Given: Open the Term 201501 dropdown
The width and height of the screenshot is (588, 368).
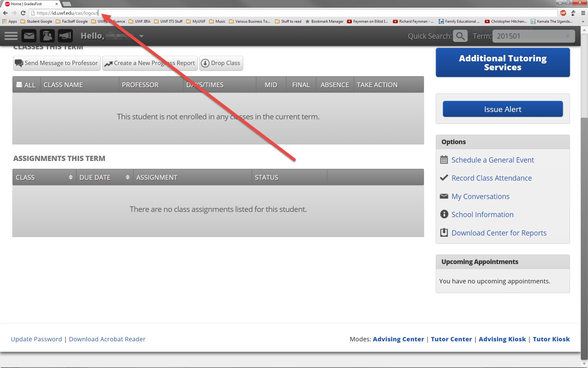Looking at the screenshot, I should pyautogui.click(x=533, y=36).
